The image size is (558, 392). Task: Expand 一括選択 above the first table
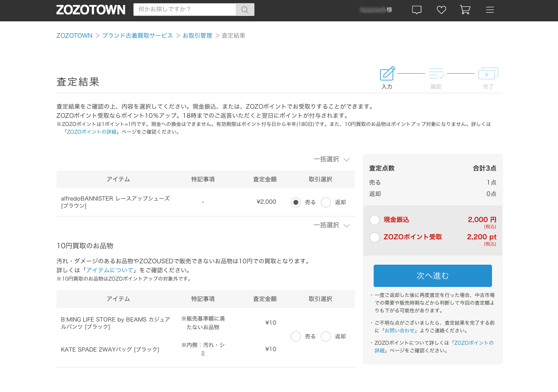click(331, 159)
